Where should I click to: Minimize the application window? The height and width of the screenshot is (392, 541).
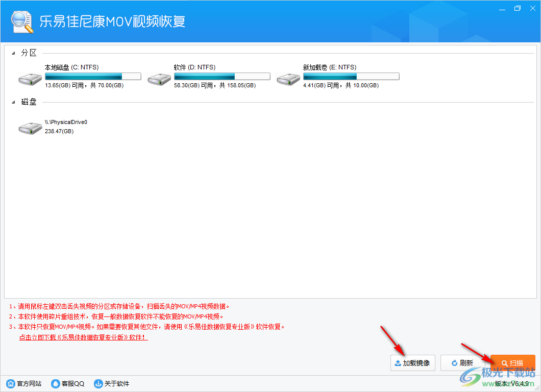point(502,8)
